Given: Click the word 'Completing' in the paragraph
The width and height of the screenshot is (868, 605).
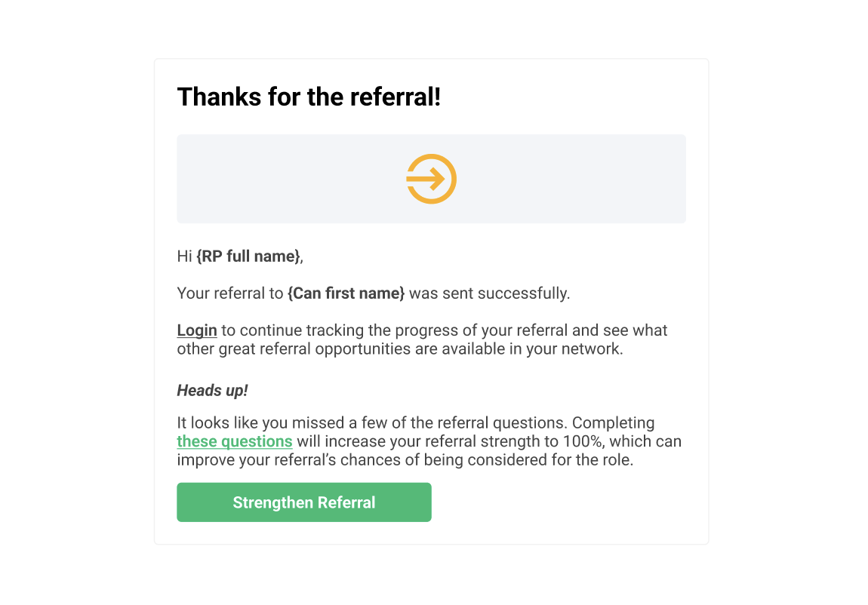Looking at the screenshot, I should click(614, 422).
